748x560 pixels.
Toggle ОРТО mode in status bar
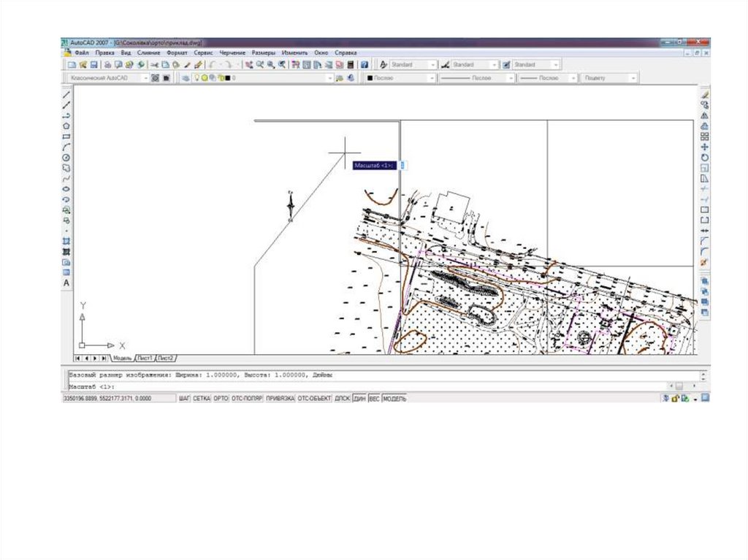[221, 399]
